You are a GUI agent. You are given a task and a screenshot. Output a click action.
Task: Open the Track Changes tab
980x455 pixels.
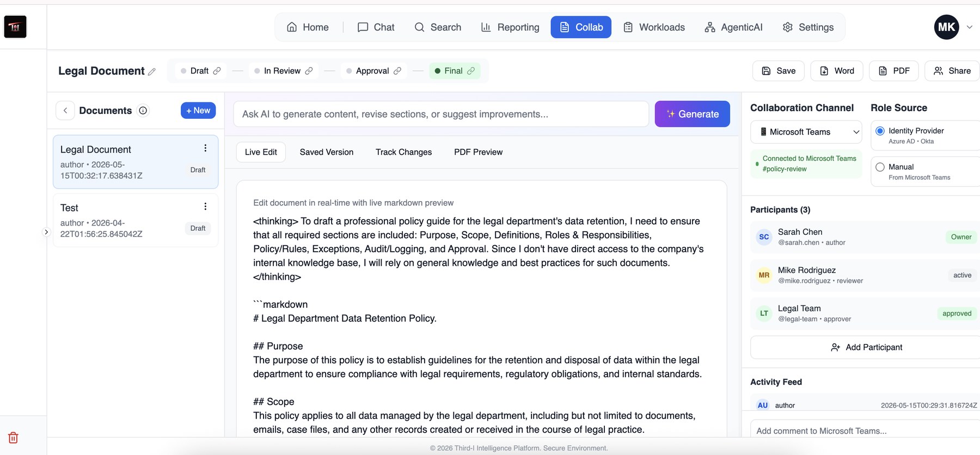click(403, 152)
